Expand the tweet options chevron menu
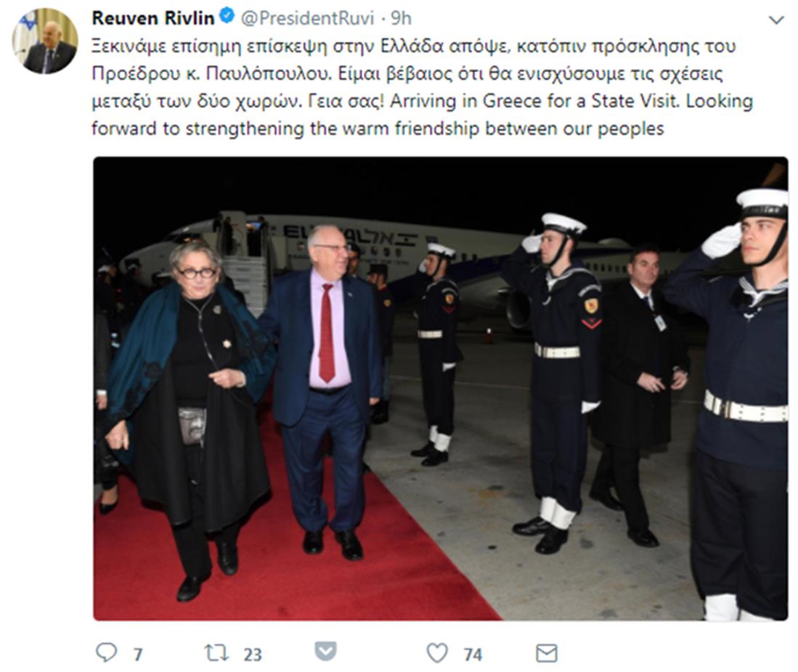This screenshot has width=798, height=672. point(776,20)
